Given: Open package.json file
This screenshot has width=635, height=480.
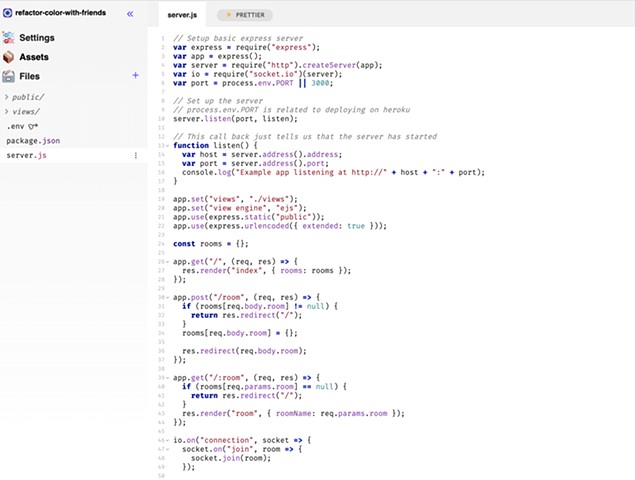Looking at the screenshot, I should click(33, 141).
